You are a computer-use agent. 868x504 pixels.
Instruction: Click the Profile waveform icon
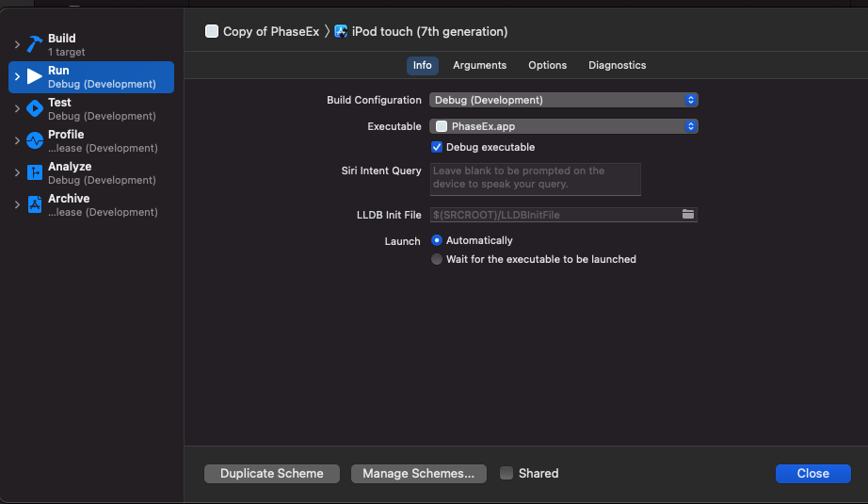[34, 140]
